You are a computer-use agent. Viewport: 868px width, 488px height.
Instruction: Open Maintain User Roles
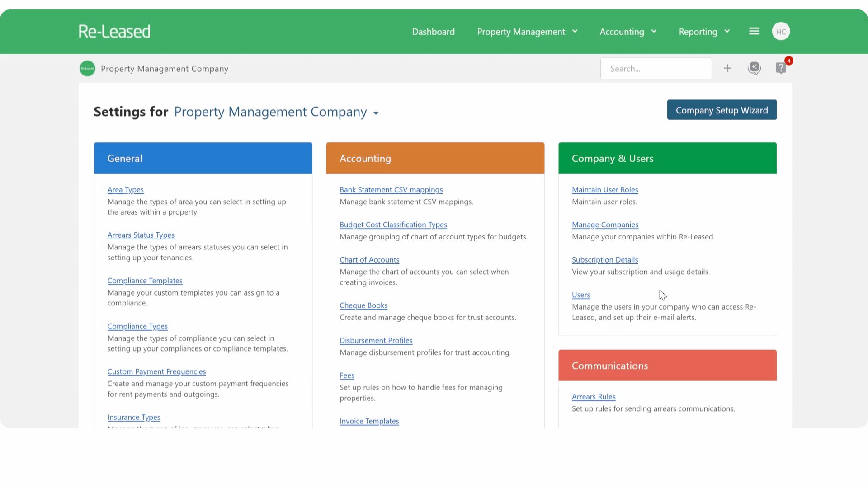(x=605, y=190)
